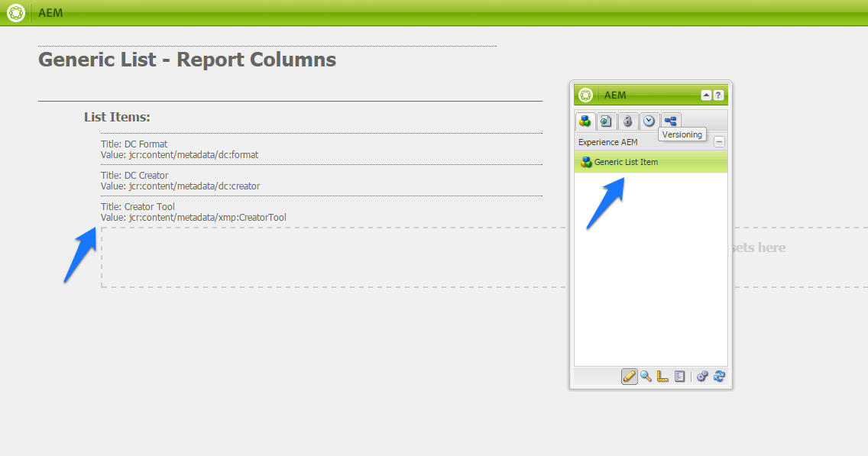Select the Versioning icon in Sidekick
The width and height of the screenshot is (868, 456).
[x=669, y=121]
